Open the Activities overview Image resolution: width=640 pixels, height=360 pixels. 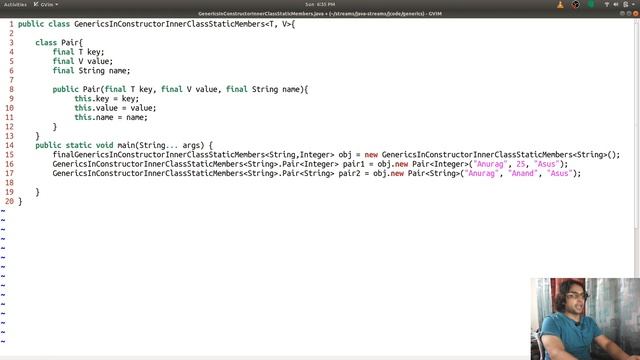tap(15, 4)
